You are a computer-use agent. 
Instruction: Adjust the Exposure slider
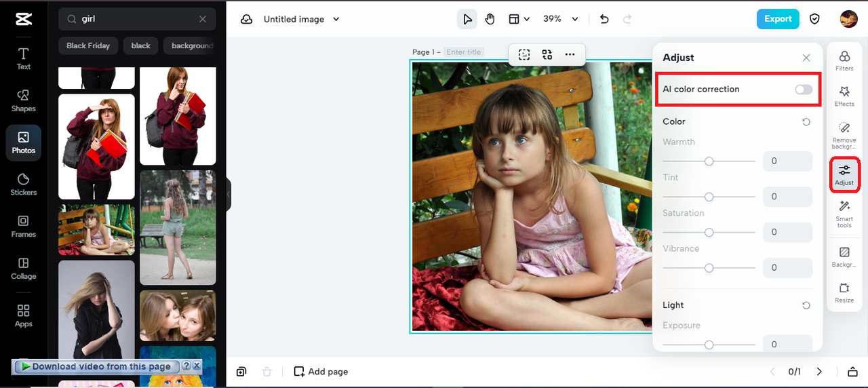(709, 345)
